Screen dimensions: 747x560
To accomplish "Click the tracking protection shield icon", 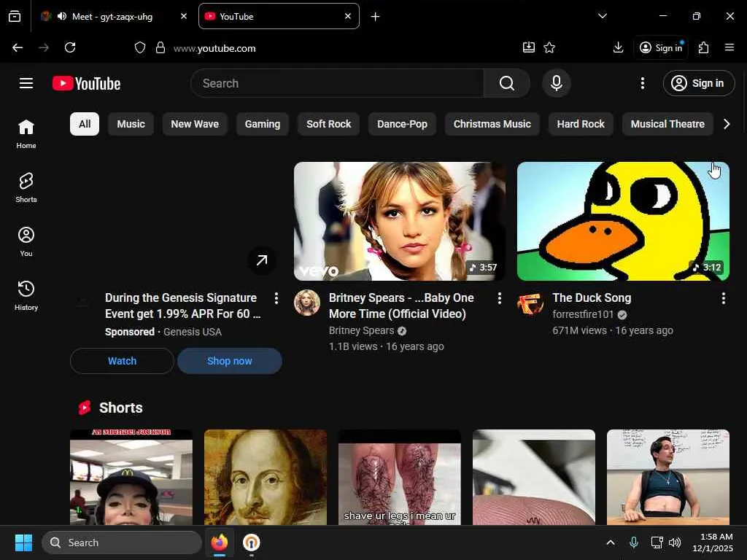I will (139, 47).
